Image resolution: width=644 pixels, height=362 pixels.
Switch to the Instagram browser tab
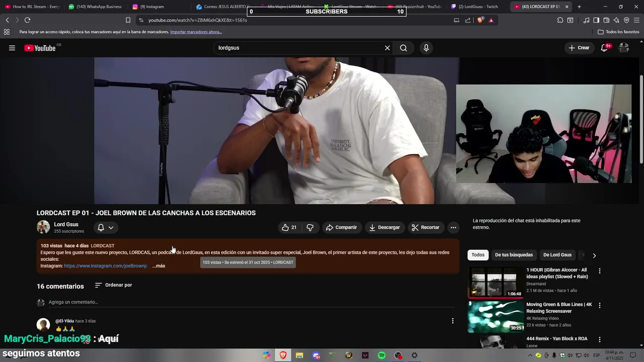[158, 7]
